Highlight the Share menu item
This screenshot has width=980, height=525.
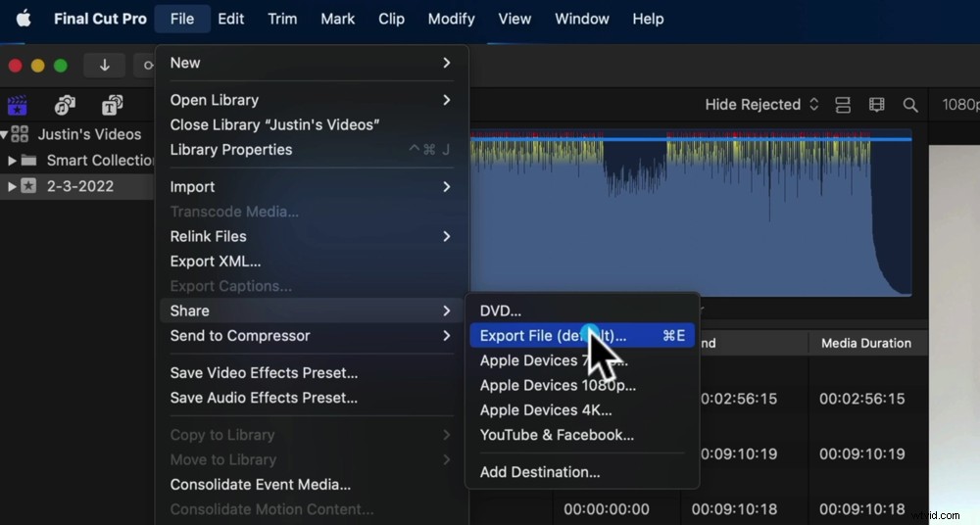311,310
